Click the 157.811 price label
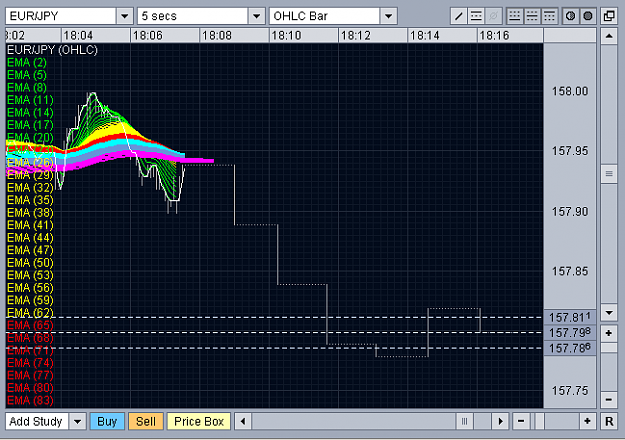625x440 pixels. pyautogui.click(x=570, y=317)
